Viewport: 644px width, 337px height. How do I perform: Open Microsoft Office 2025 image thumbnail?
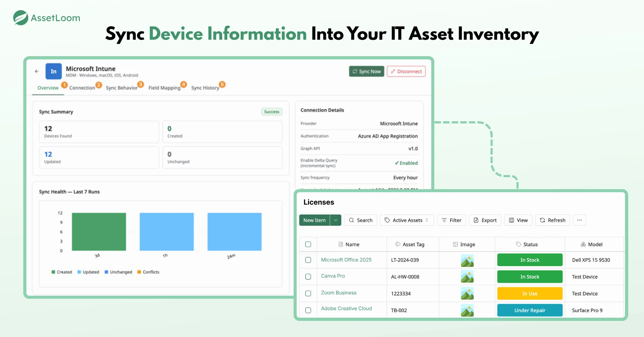(467, 260)
